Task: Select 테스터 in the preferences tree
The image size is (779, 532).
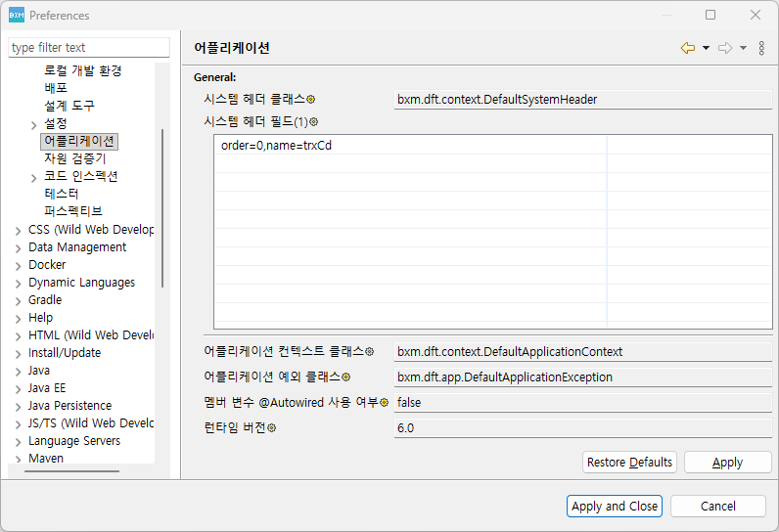Action: (x=62, y=194)
